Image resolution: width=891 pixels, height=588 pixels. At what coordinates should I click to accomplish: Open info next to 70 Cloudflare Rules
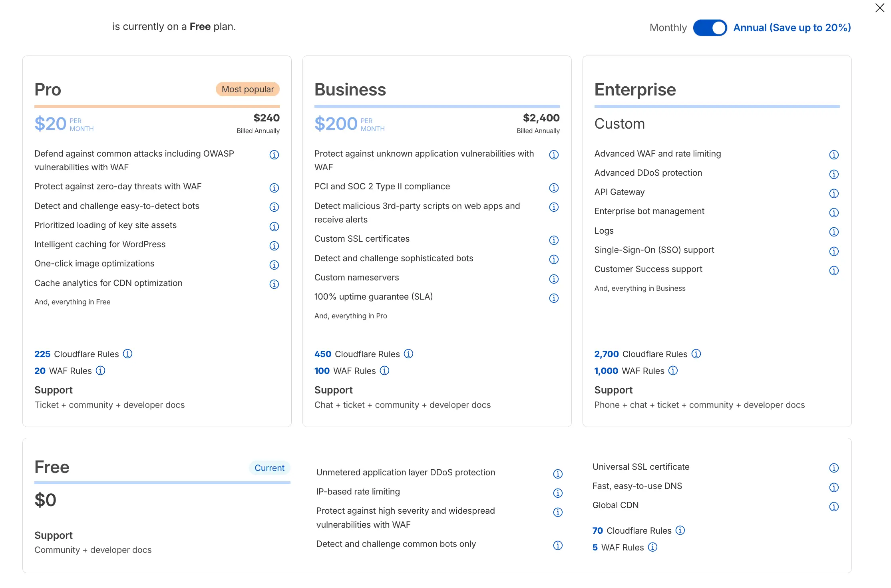pos(680,530)
